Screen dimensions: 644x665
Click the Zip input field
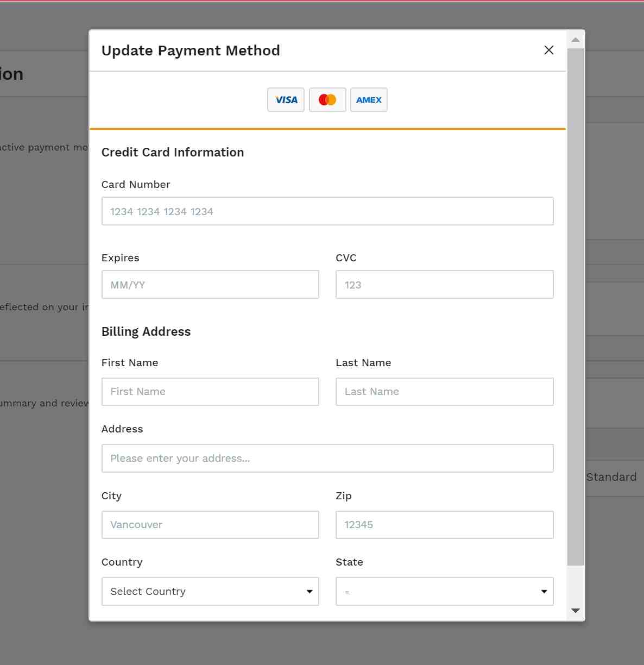pyautogui.click(x=445, y=525)
